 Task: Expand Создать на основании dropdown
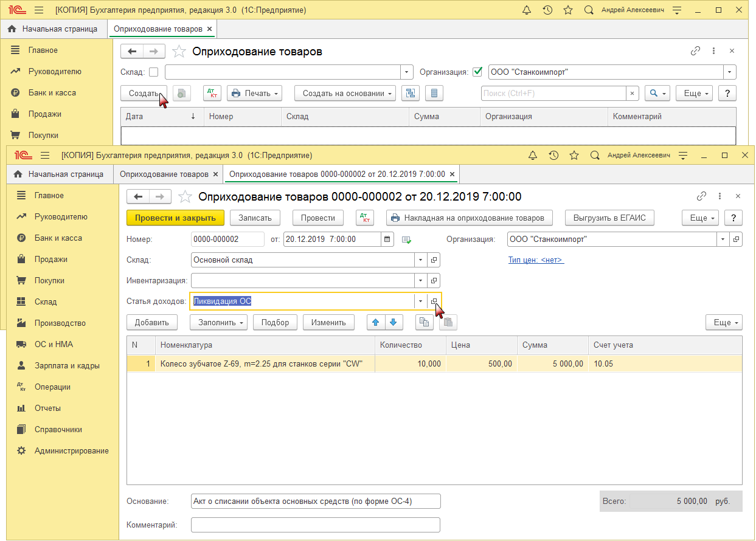coord(345,93)
